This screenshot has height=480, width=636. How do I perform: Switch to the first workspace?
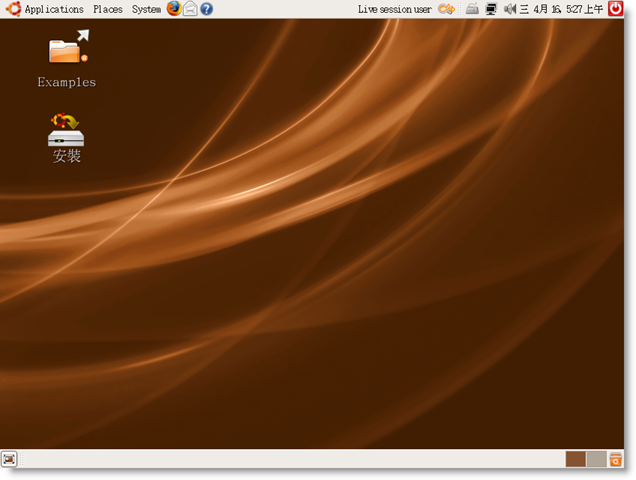tap(576, 459)
